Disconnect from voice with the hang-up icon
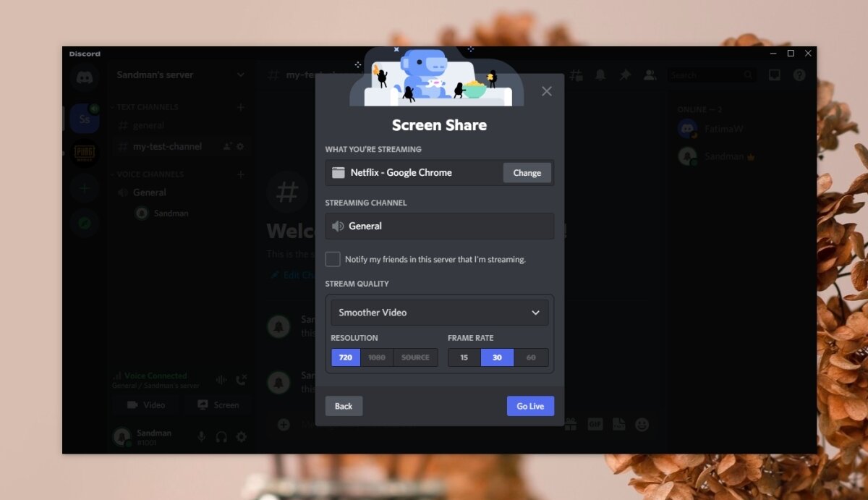Screen dimensions: 868x500 (242, 380)
